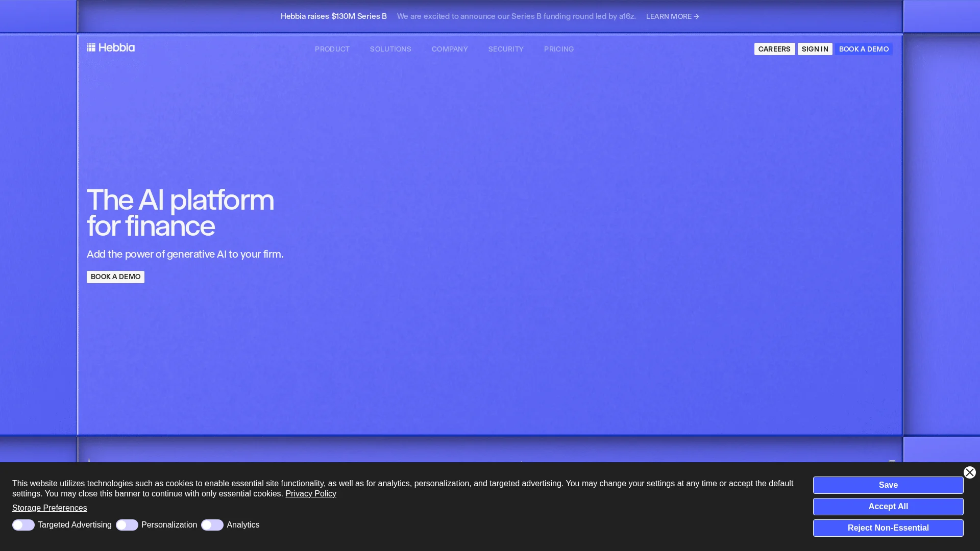The height and width of the screenshot is (551, 980).
Task: Click the Hebbia logo icon
Action: pos(91,47)
